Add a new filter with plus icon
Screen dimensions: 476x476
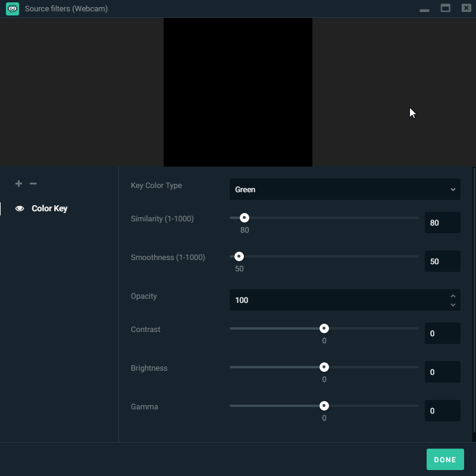(18, 183)
